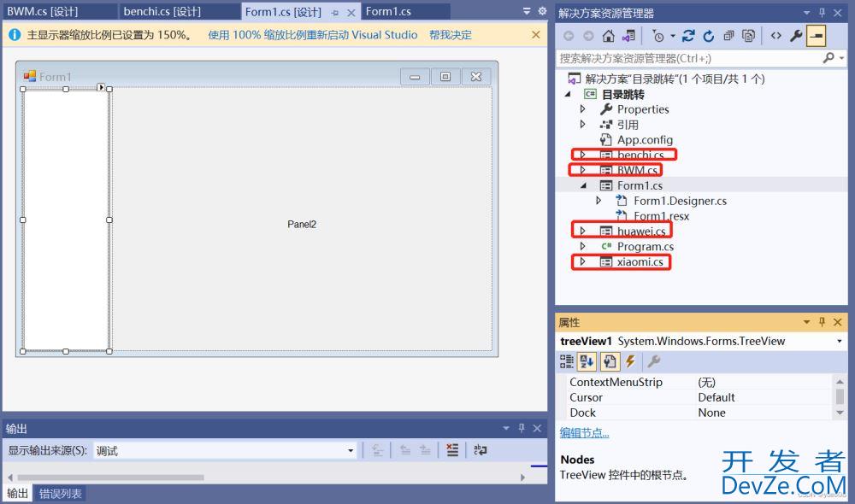Sync with active document in Solution Explorer

pyautogui.click(x=688, y=36)
